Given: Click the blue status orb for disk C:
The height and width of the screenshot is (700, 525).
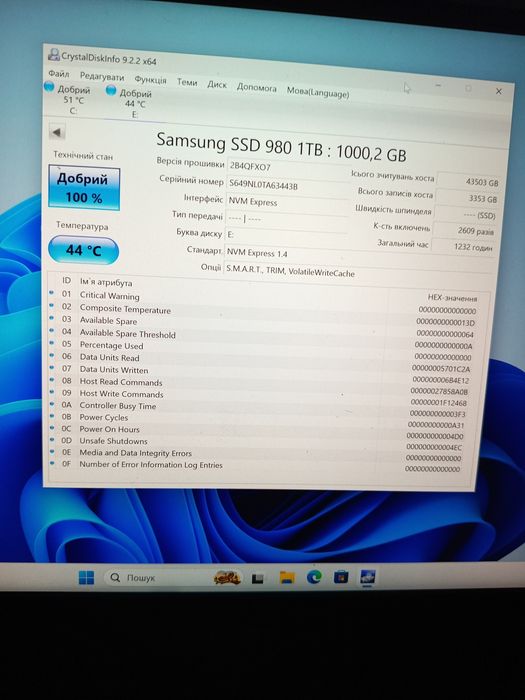Looking at the screenshot, I should coord(49,87).
